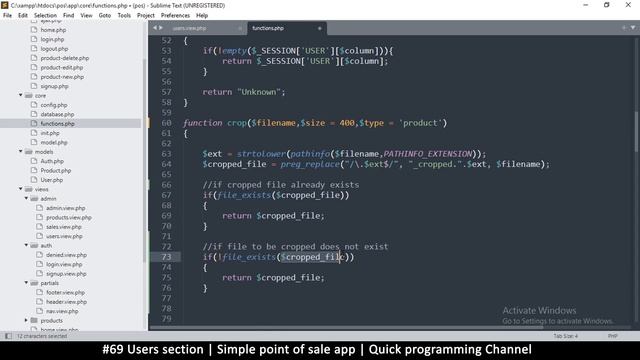
Task: Click the crop function name
Action: (x=237, y=123)
